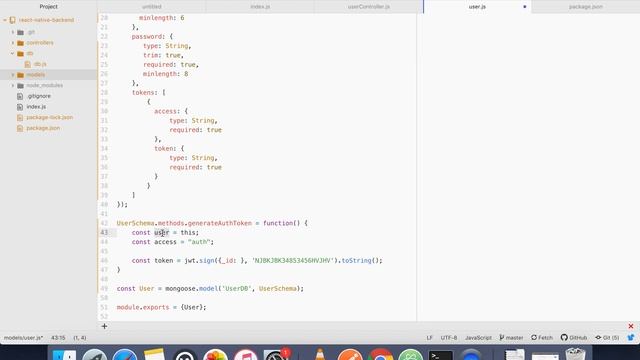Click the node_modules folder icon
The height and width of the screenshot is (360, 640).
[20, 85]
